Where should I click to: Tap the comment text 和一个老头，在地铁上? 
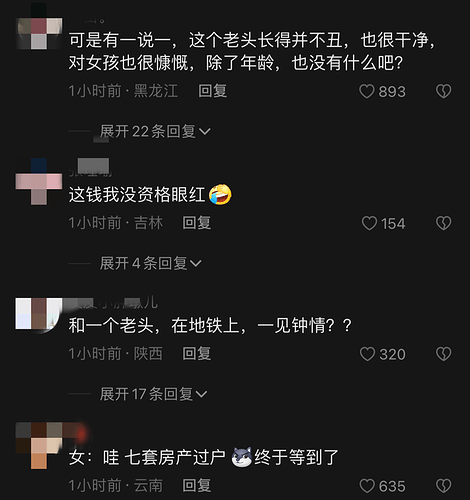click(x=157, y=326)
